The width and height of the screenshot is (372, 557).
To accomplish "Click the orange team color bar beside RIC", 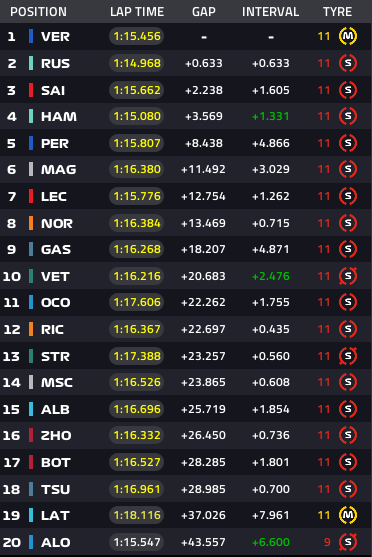I will coord(31,329).
